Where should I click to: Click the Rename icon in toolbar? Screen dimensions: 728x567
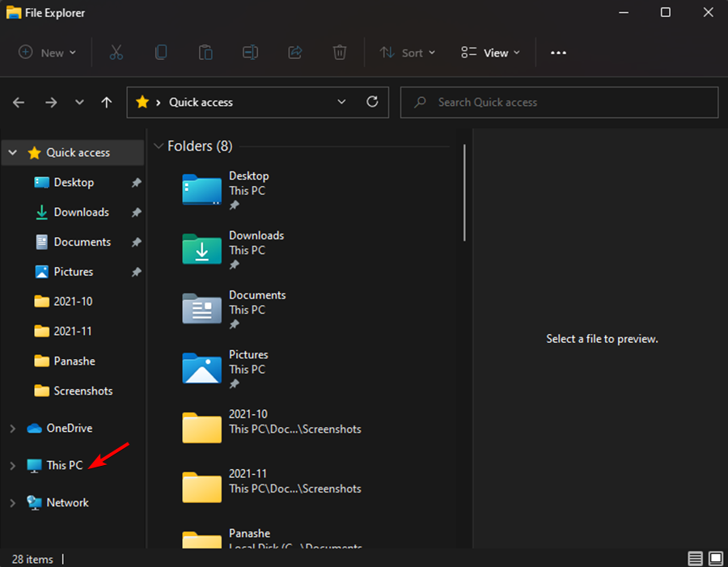tap(250, 53)
